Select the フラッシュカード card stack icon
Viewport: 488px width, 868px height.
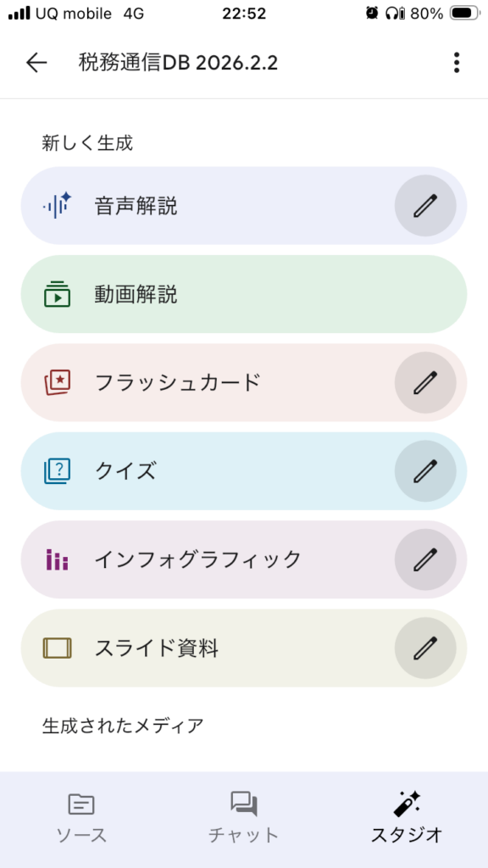point(56,383)
